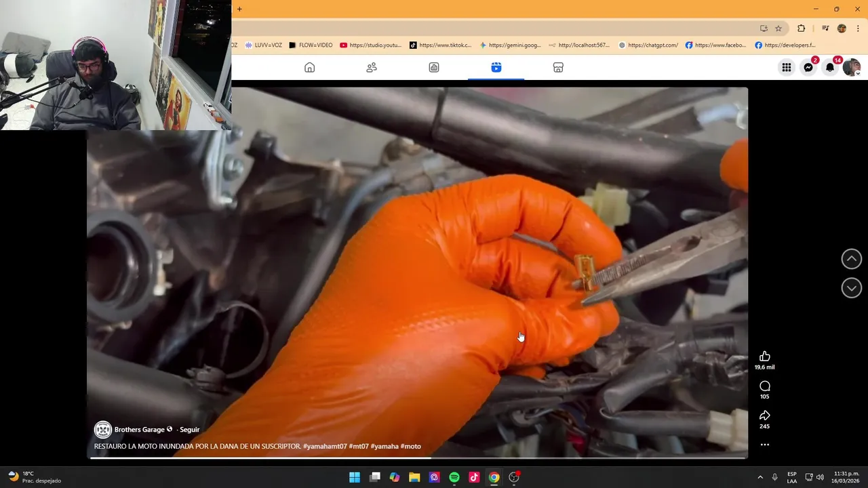Open the FLOW=VIDEO bookmark
Viewport: 868px width, 488px height.
(x=311, y=45)
